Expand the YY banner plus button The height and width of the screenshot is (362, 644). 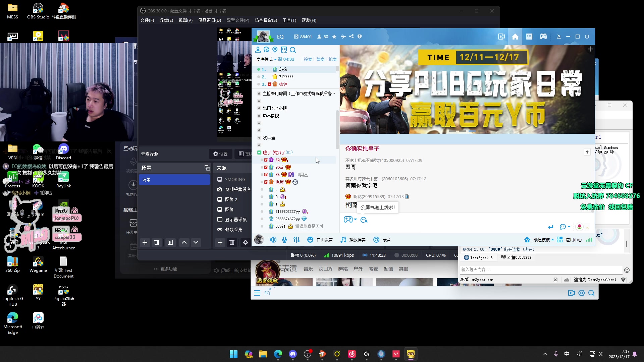pos(590,49)
